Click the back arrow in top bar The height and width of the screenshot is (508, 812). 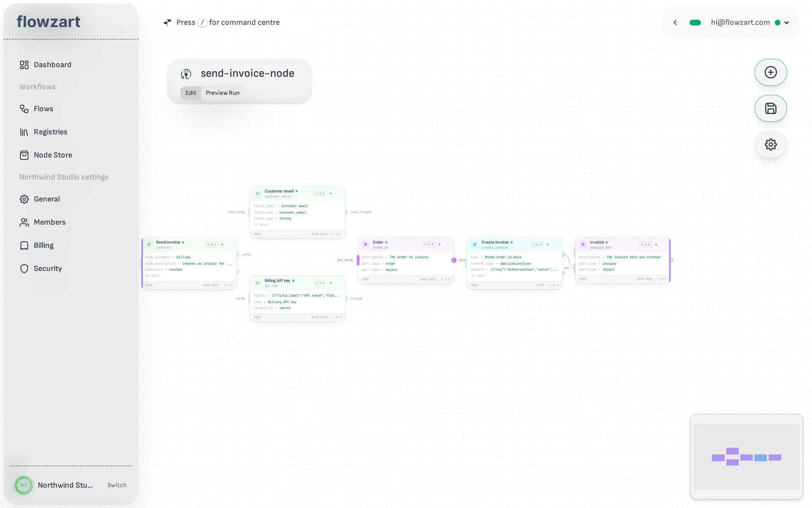676,23
